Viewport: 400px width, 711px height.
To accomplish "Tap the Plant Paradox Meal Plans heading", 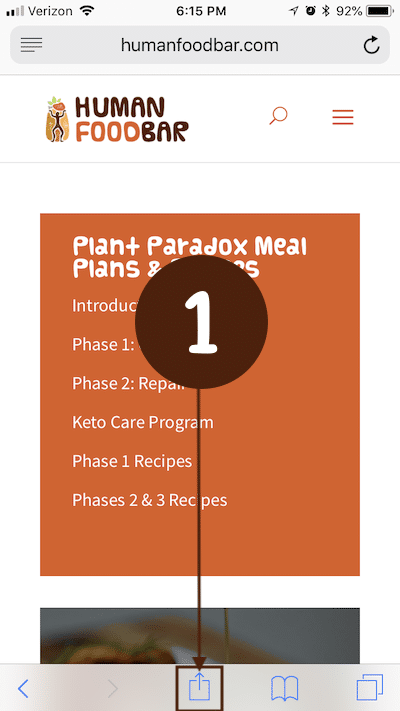I will click(190, 258).
